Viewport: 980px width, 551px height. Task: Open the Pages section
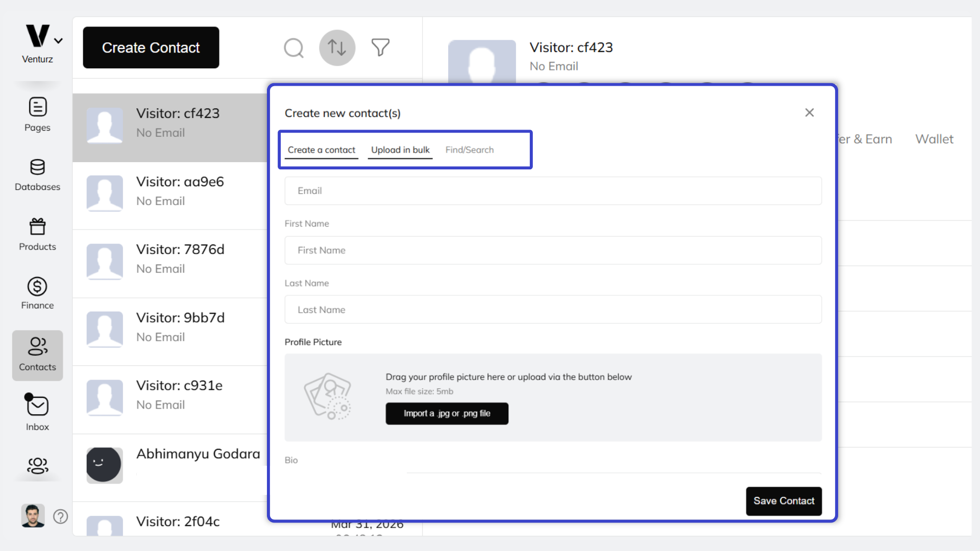(37, 114)
